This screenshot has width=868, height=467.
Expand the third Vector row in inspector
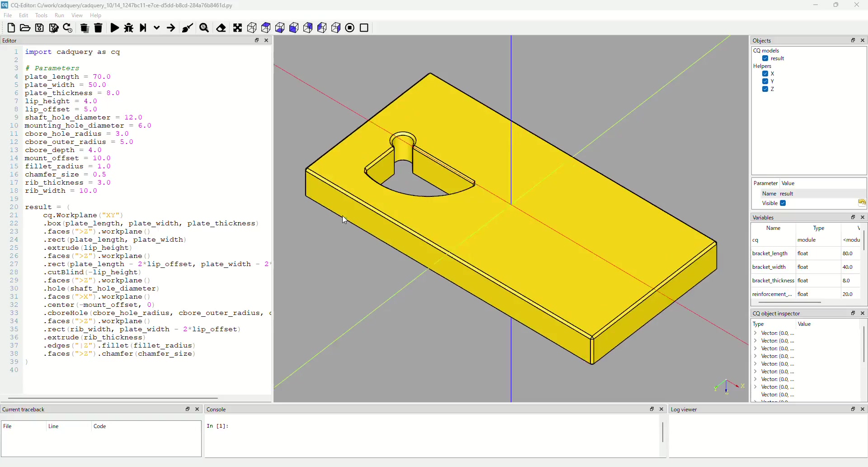[756, 348]
